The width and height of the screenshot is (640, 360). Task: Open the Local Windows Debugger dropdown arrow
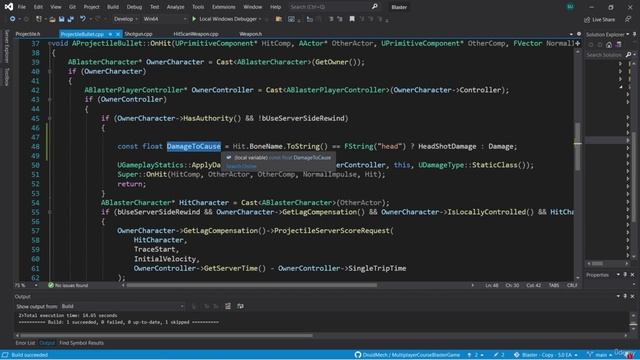point(260,19)
